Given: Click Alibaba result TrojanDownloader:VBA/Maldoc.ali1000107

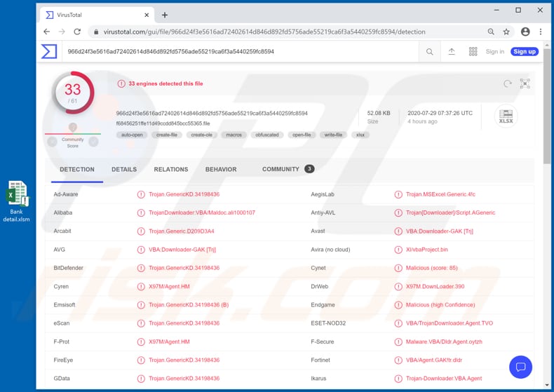Looking at the screenshot, I should click(x=202, y=213).
